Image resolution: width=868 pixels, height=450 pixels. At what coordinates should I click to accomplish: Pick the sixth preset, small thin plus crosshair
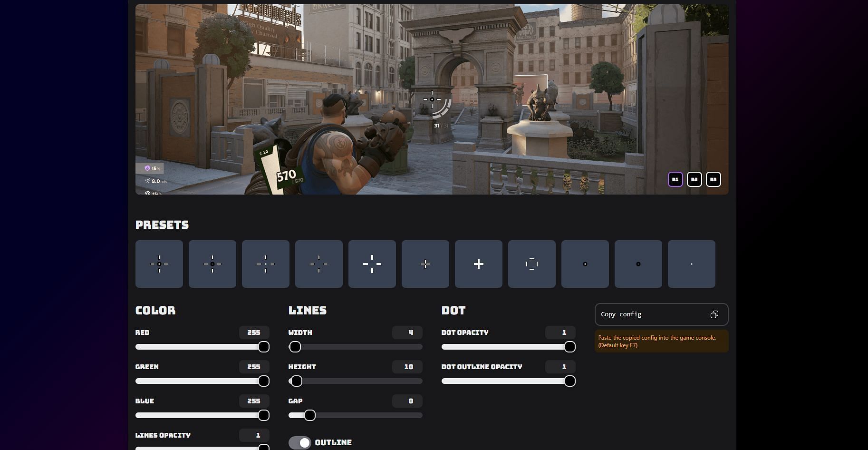coord(425,264)
